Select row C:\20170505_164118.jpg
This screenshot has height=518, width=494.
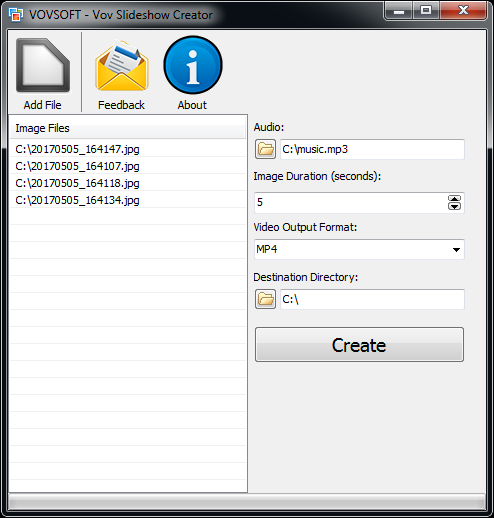128,183
